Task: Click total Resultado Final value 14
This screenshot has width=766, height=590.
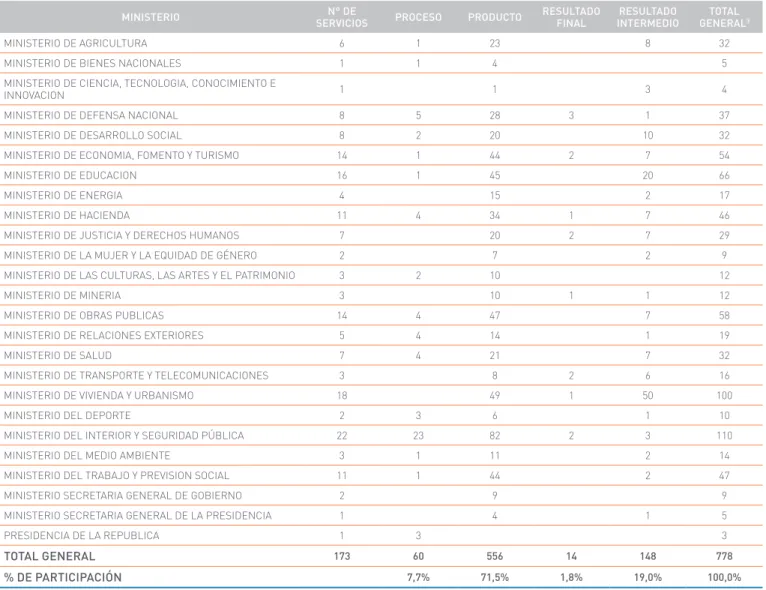Action: (571, 556)
